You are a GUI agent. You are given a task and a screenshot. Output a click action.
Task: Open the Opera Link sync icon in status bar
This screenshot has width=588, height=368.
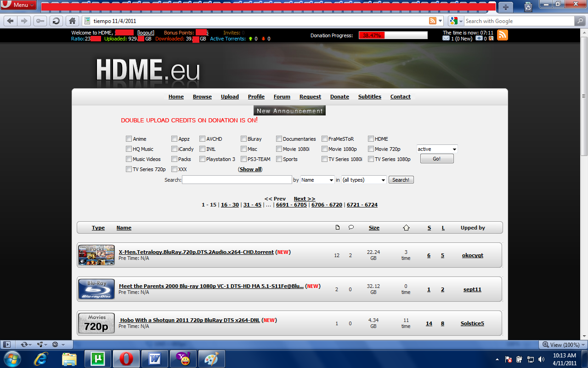click(25, 345)
